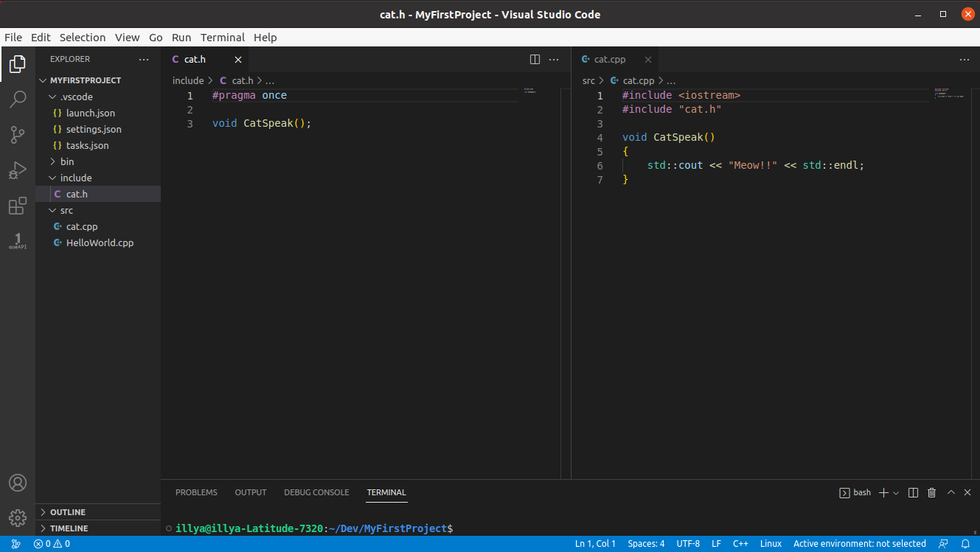Viewport: 980px width, 552px height.
Task: Click the Manage gear icon
Action: pos(18,517)
